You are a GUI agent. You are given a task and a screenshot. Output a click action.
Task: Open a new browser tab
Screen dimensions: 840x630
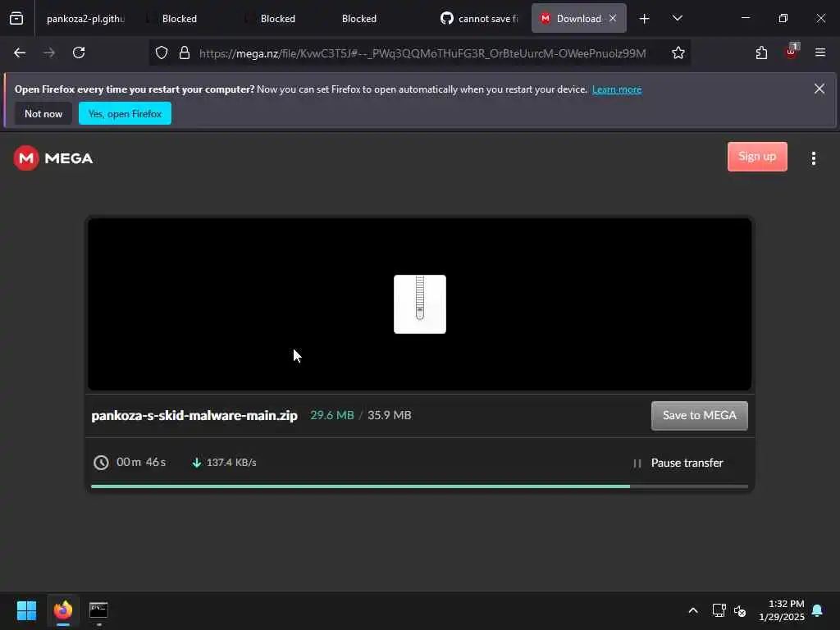[645, 19]
